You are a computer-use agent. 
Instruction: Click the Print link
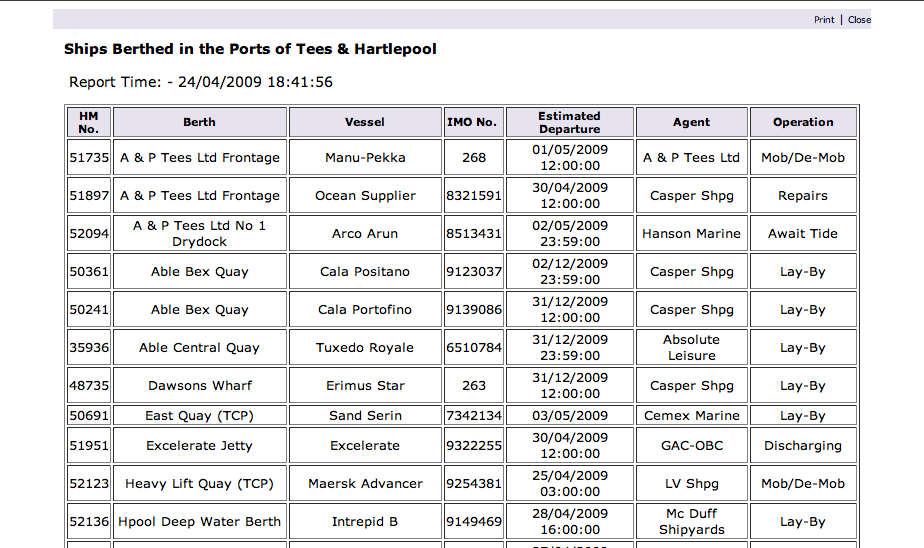823,20
